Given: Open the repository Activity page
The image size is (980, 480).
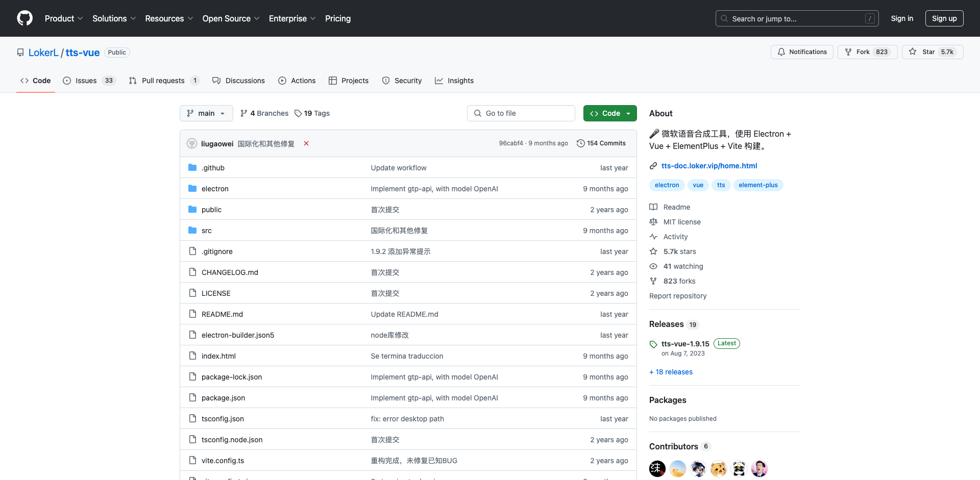Looking at the screenshot, I should click(x=669, y=237).
